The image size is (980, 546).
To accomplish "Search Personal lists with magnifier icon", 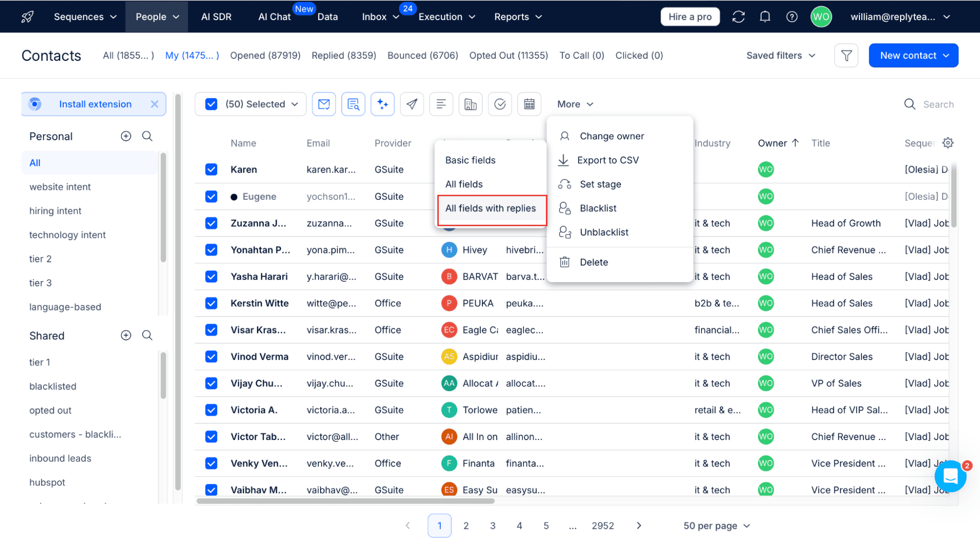I will [147, 136].
